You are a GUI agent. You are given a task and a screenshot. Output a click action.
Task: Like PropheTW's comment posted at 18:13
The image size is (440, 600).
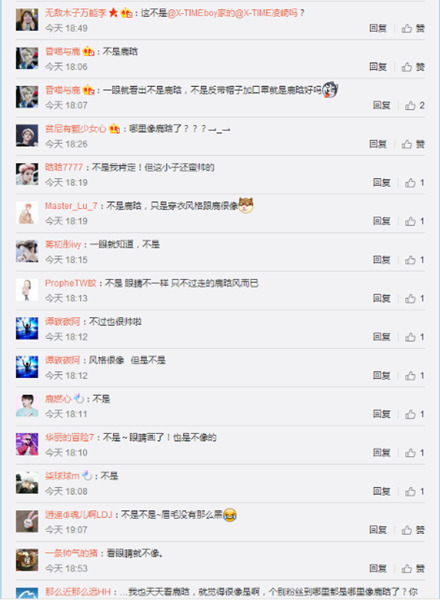410,298
